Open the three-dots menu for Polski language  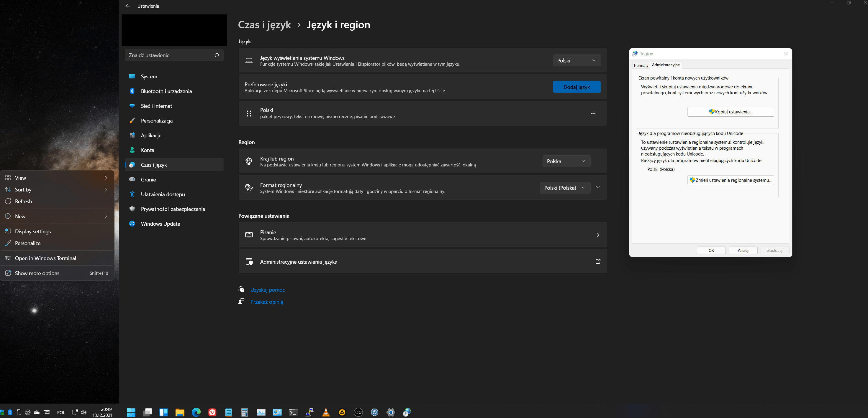(x=593, y=113)
